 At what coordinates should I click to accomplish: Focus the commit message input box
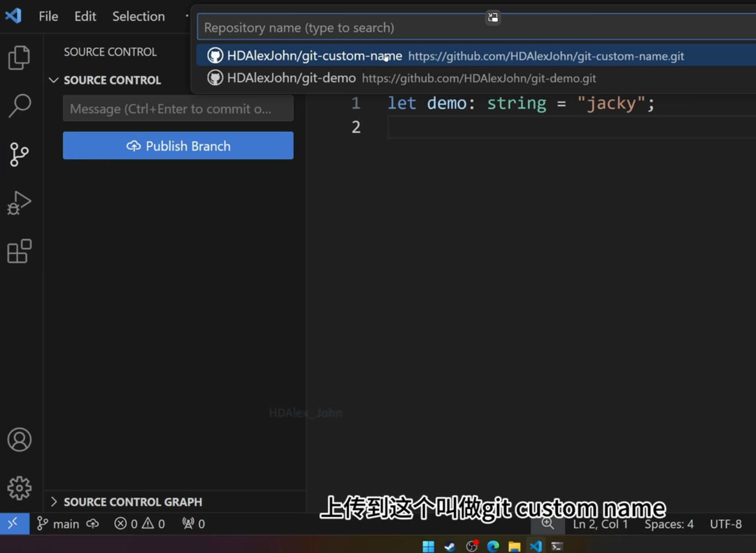[x=178, y=109]
